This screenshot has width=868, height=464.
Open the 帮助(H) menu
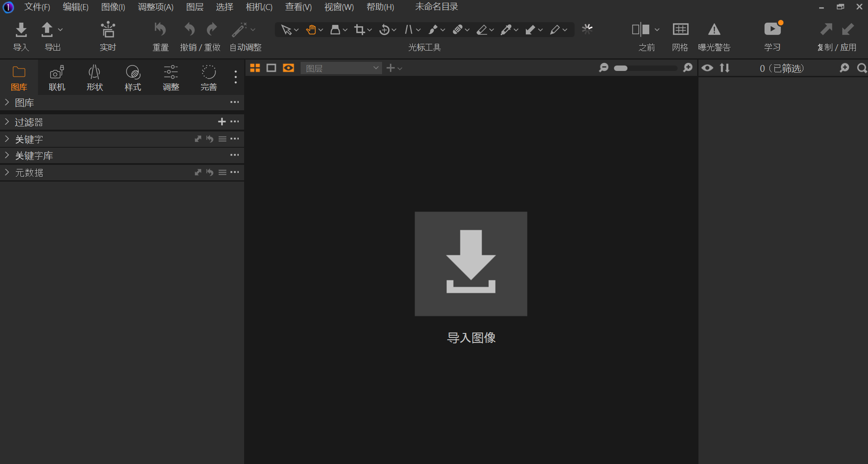[x=380, y=7]
